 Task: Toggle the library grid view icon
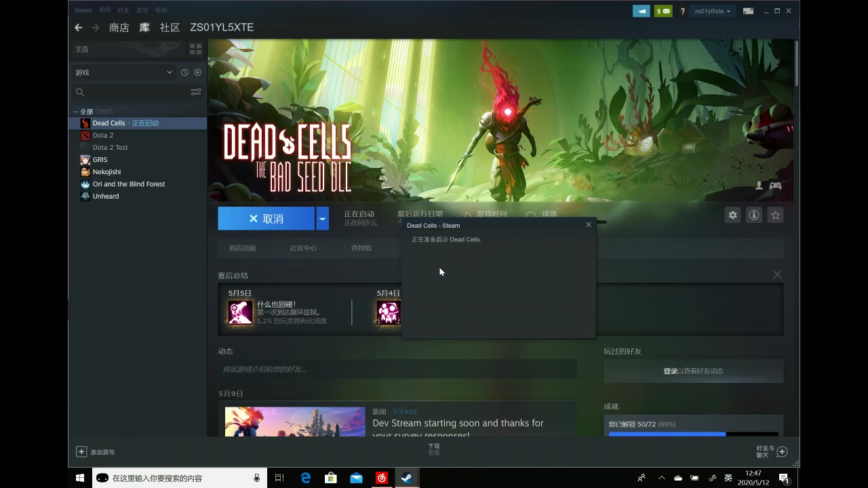coord(195,49)
